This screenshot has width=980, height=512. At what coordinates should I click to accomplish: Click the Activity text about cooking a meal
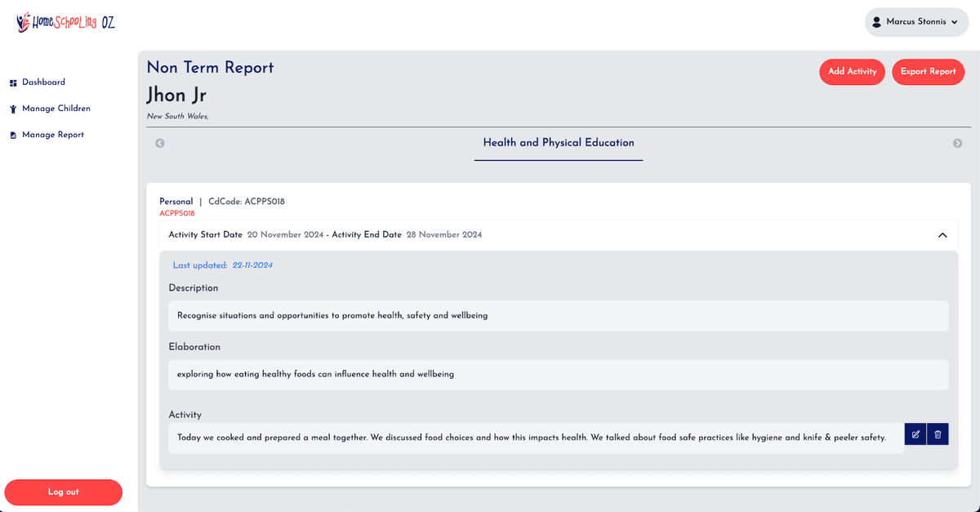pyautogui.click(x=532, y=437)
